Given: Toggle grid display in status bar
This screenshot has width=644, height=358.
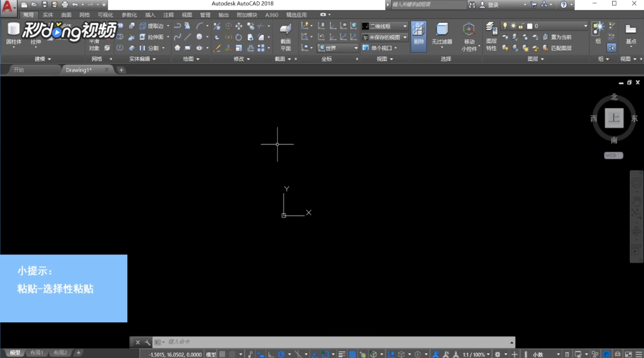Looking at the screenshot, I should tap(223, 354).
